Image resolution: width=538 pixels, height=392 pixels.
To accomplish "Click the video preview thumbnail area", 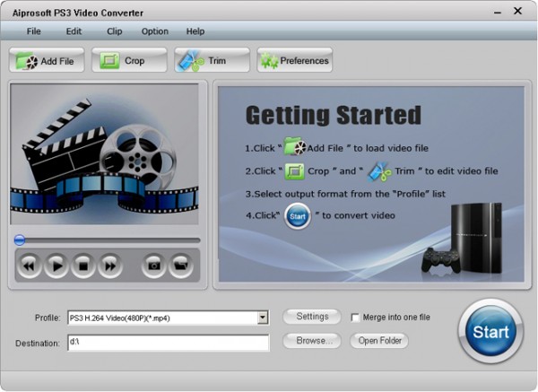I will click(105, 154).
